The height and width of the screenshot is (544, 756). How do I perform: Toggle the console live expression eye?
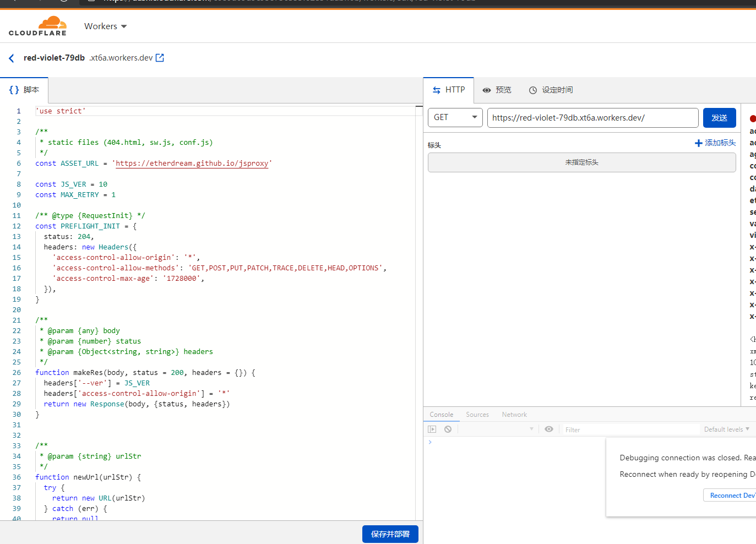click(549, 429)
